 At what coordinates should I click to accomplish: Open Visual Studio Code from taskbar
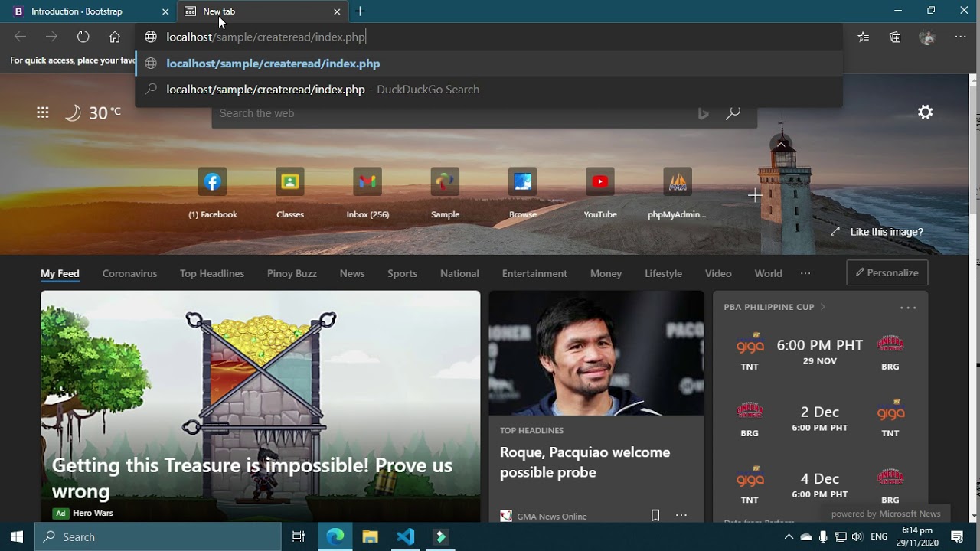coord(406,536)
